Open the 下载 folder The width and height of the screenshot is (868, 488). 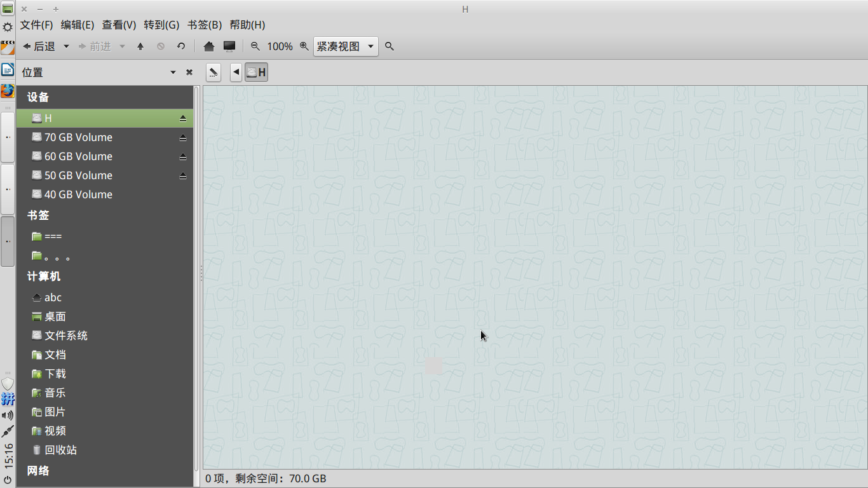105,374
